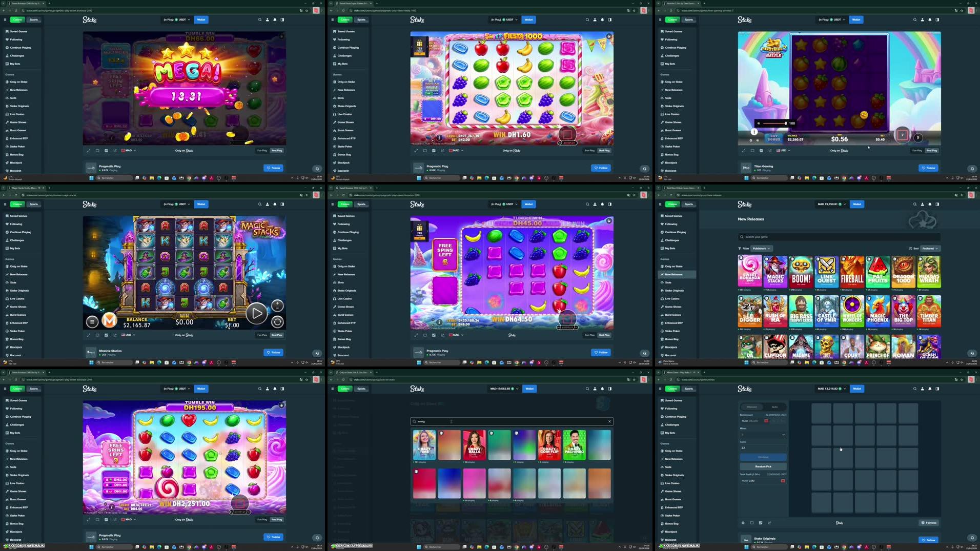Open MAD 19,750.81 balance dropdown in New Releases
Viewport: 980px width, 551px height.
832,204
